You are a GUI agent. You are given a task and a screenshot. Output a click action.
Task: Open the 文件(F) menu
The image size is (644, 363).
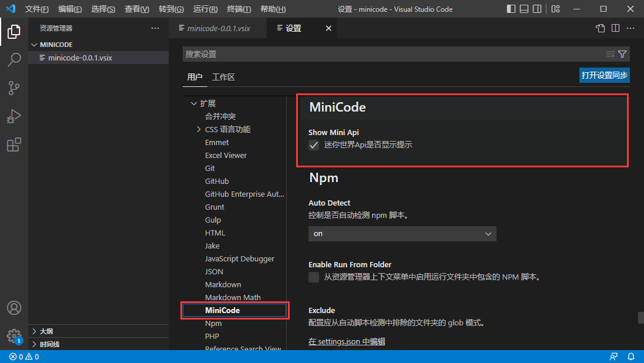click(36, 9)
